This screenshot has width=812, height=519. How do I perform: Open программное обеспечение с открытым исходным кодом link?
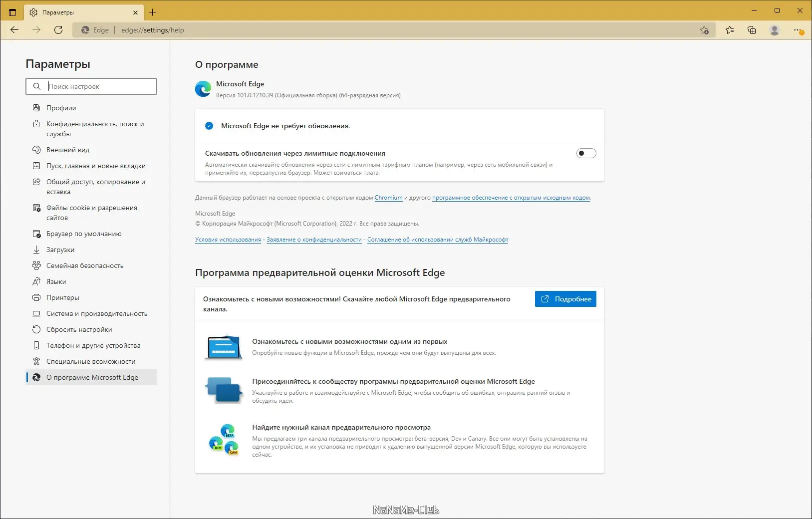[511, 198]
